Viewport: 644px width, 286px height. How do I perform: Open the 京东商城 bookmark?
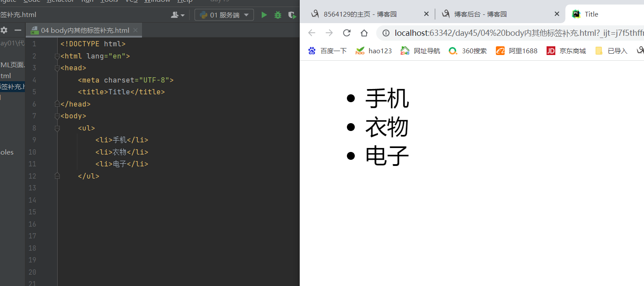(x=566, y=51)
